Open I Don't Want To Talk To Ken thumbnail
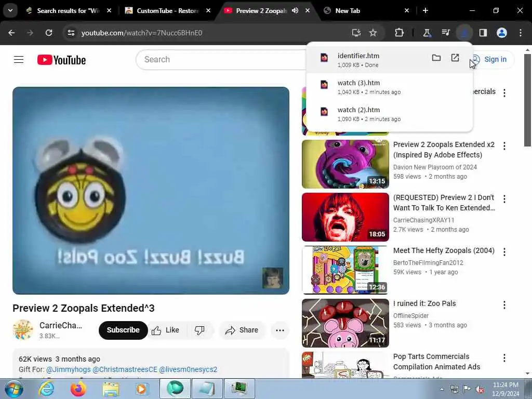The width and height of the screenshot is (532, 399). (x=345, y=217)
